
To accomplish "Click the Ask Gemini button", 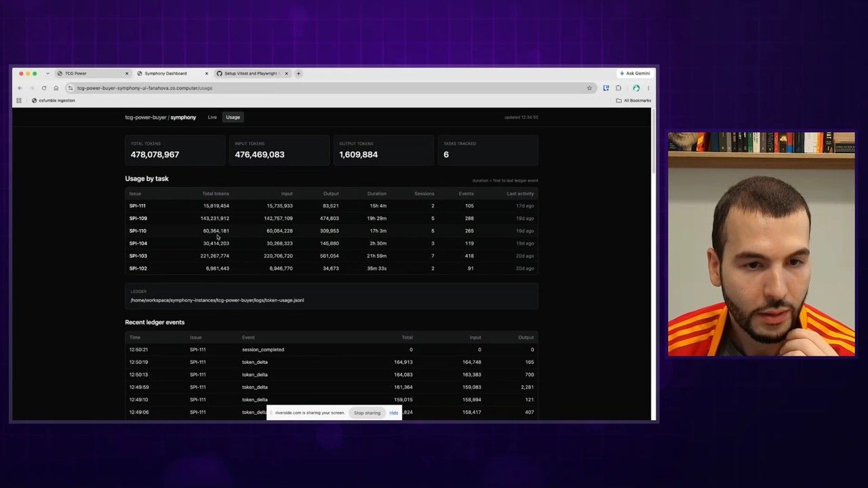I will [635, 73].
